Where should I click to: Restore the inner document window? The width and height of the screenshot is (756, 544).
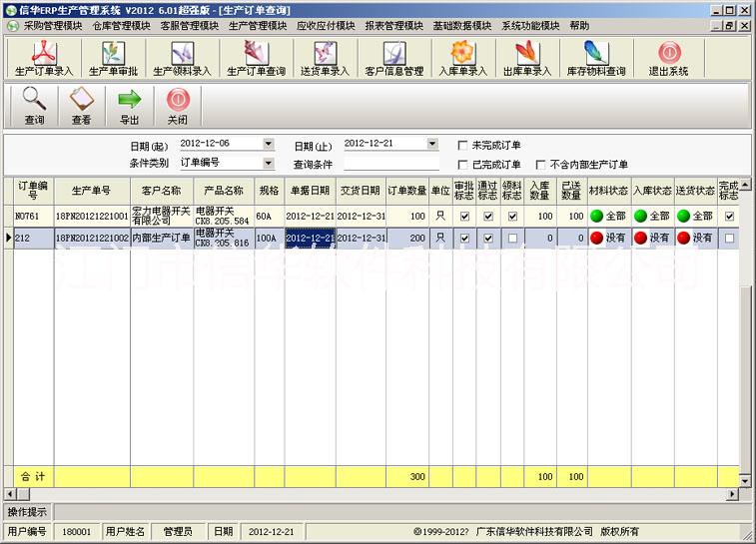[x=729, y=26]
